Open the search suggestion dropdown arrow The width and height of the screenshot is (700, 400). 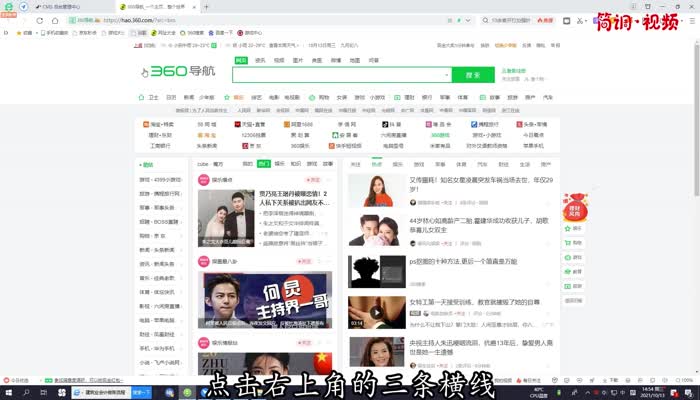[x=447, y=75]
